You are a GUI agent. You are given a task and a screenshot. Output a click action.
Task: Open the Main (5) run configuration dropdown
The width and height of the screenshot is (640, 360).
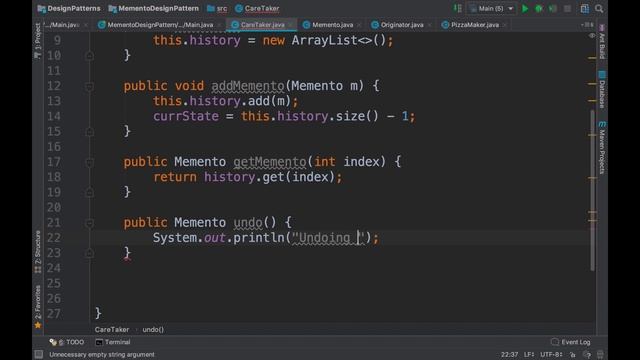pyautogui.click(x=492, y=9)
